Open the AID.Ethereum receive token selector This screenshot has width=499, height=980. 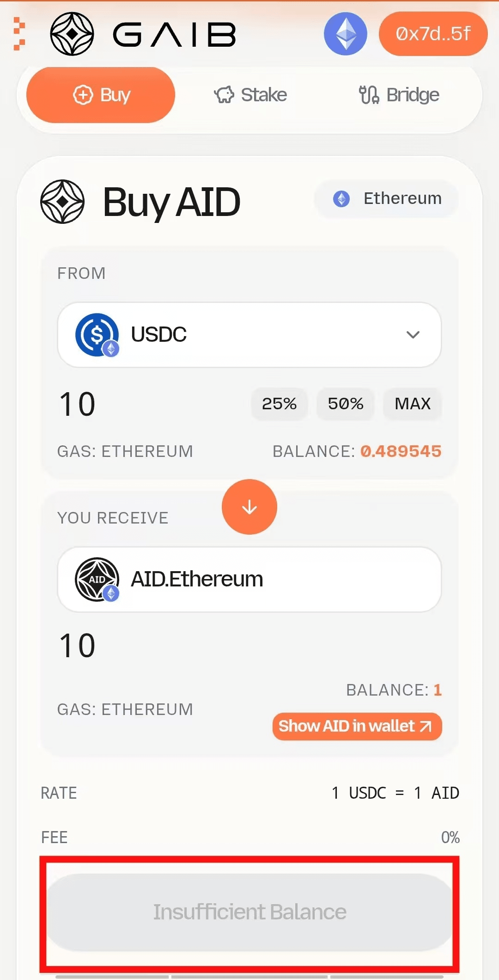coord(249,579)
